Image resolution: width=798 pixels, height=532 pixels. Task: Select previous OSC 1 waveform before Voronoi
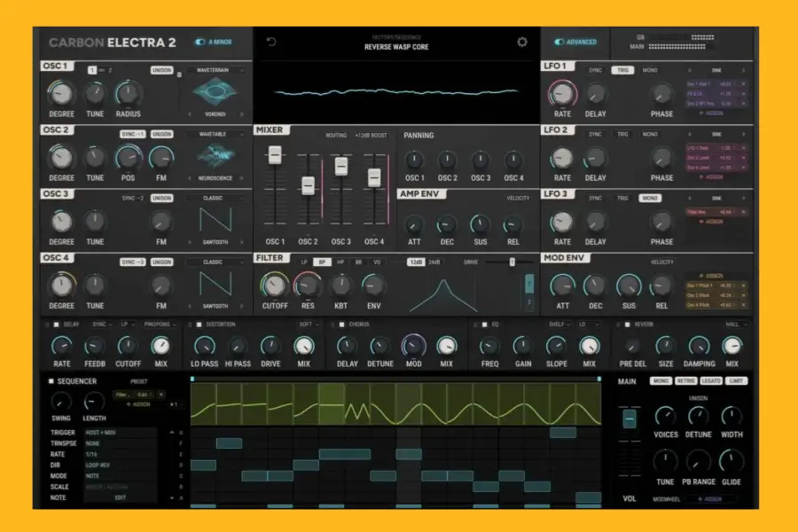[190, 114]
